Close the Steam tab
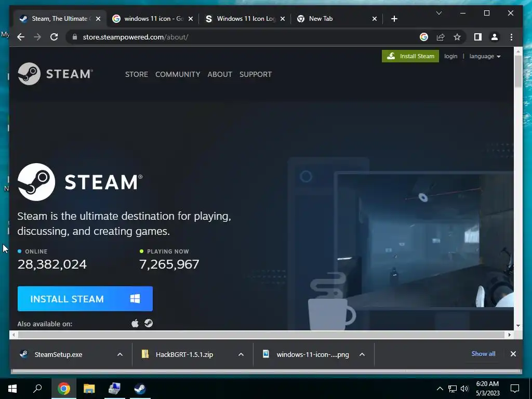The width and height of the screenshot is (532, 399). point(98,19)
